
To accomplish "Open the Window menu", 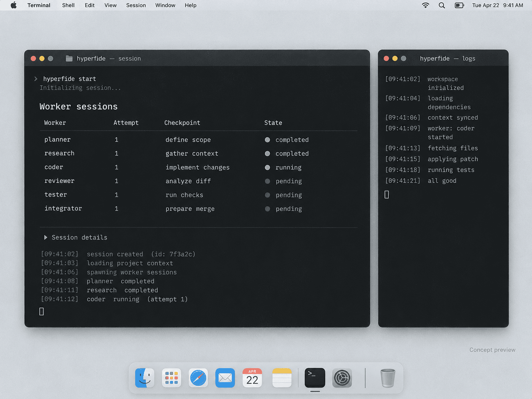I will (165, 5).
